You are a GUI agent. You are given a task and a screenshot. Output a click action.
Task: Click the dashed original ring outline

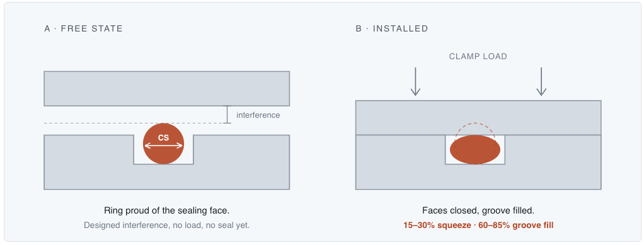pos(475,143)
